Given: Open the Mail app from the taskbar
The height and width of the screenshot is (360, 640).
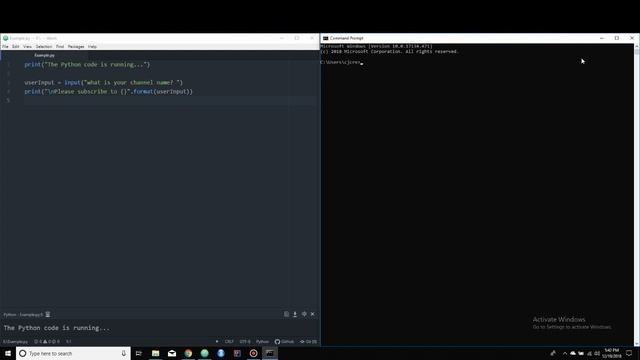Looking at the screenshot, I should point(172,353).
